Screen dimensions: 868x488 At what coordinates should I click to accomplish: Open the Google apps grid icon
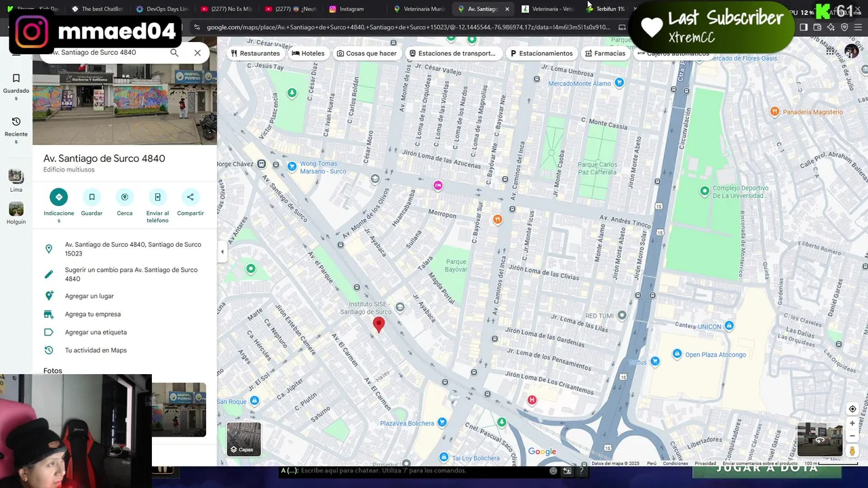[831, 52]
